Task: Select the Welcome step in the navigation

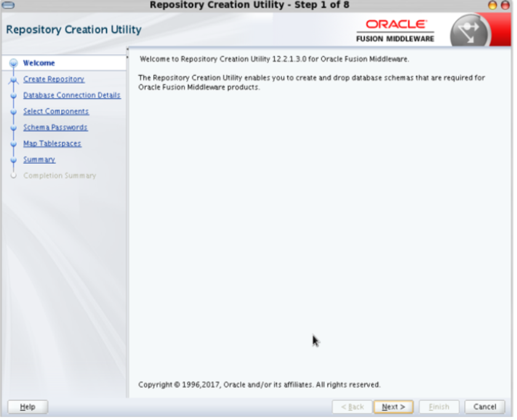Action: click(x=39, y=63)
